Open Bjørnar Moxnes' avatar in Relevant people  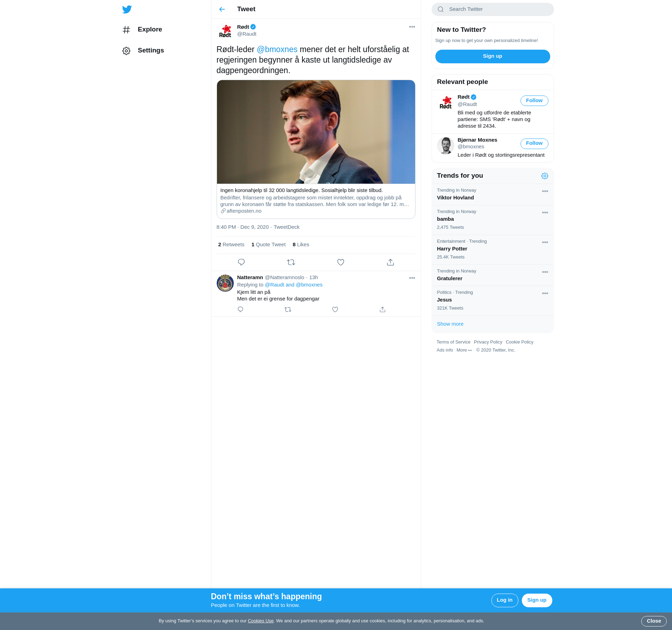[x=446, y=146]
